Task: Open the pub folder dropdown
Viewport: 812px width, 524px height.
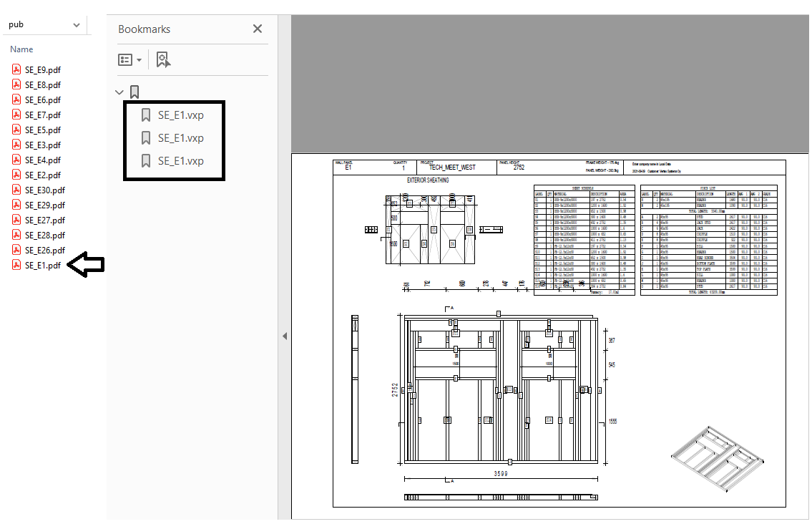Action: [77, 25]
